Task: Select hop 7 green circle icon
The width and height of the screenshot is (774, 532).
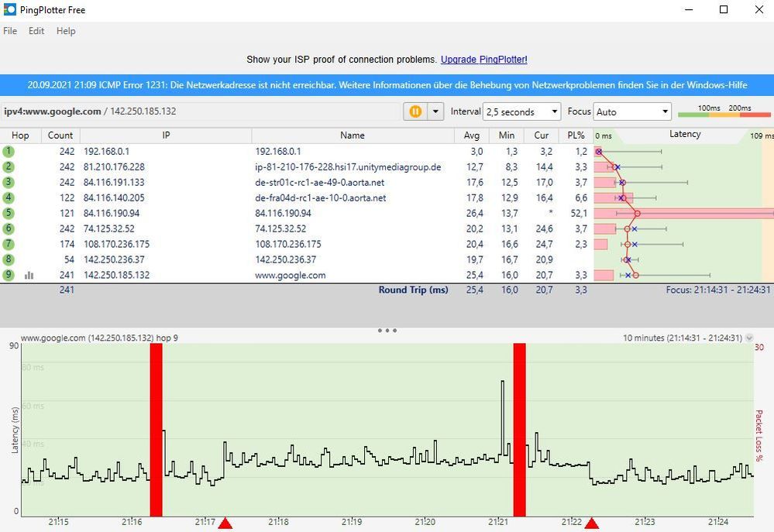Action: 9,244
